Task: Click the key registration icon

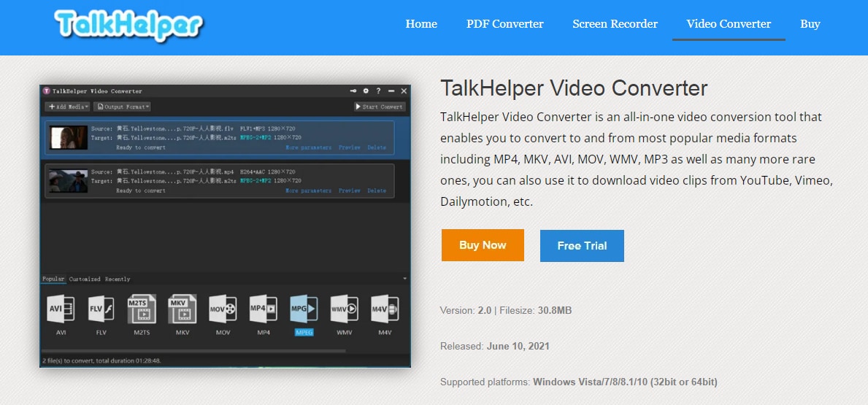Action: tap(353, 90)
